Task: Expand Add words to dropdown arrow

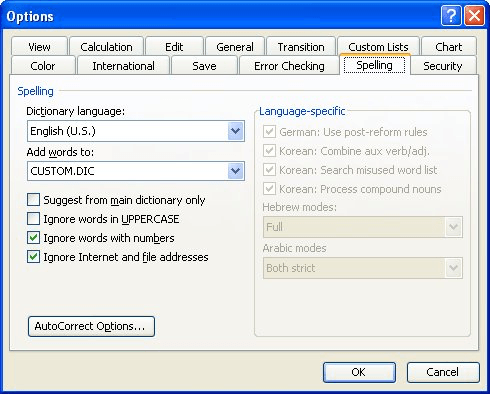Action: tap(235, 171)
